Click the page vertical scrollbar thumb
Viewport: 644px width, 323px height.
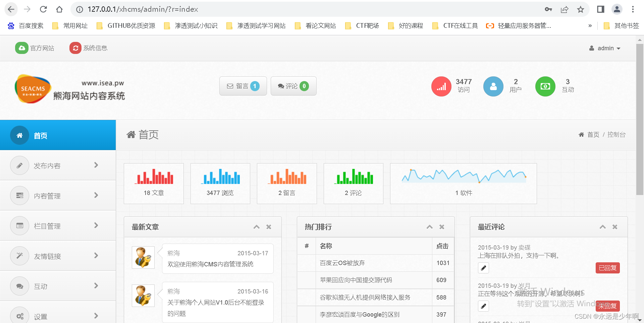point(640,119)
